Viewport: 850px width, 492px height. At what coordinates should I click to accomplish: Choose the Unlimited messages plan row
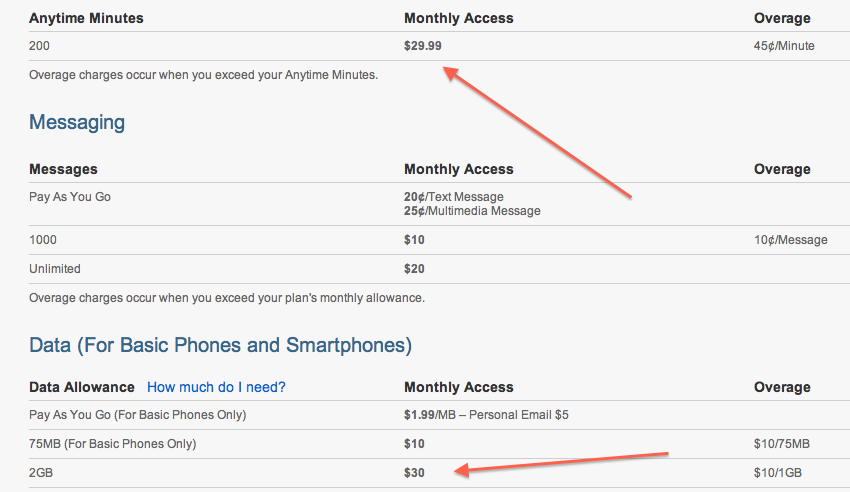pyautogui.click(x=439, y=269)
